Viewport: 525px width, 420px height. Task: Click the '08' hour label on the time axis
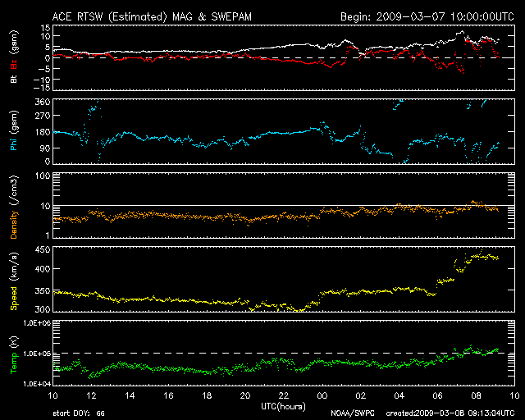476,396
